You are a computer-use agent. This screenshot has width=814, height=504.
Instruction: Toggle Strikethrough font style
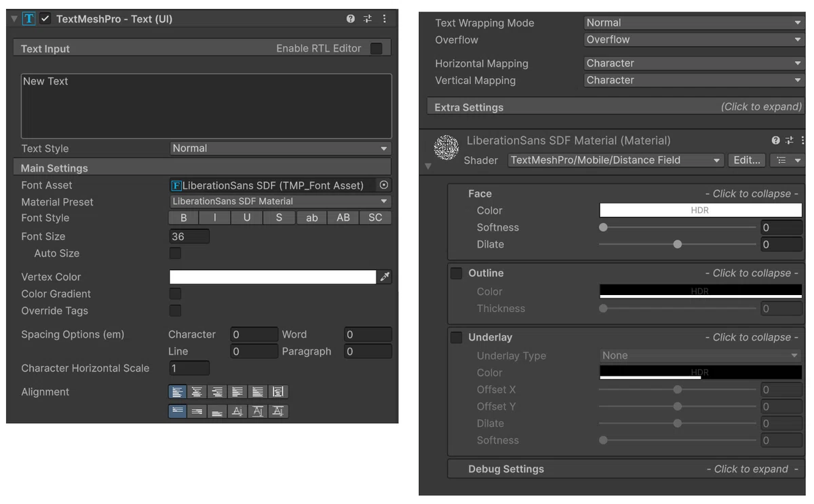279,218
